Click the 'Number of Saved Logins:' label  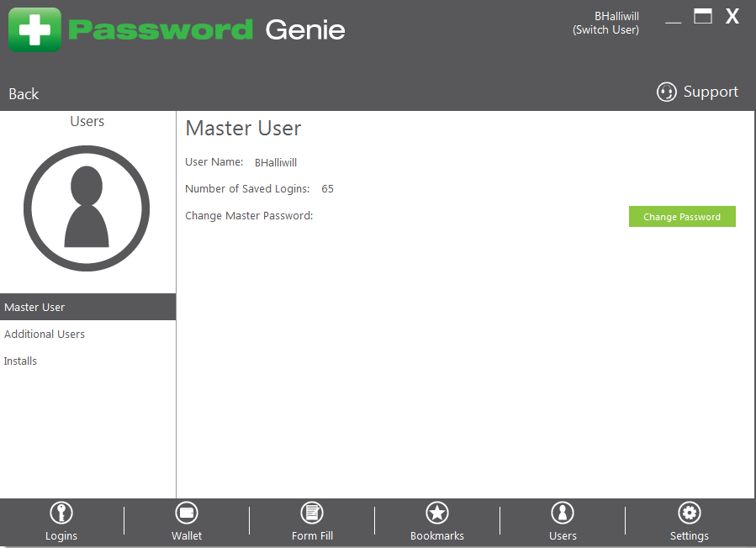[247, 189]
